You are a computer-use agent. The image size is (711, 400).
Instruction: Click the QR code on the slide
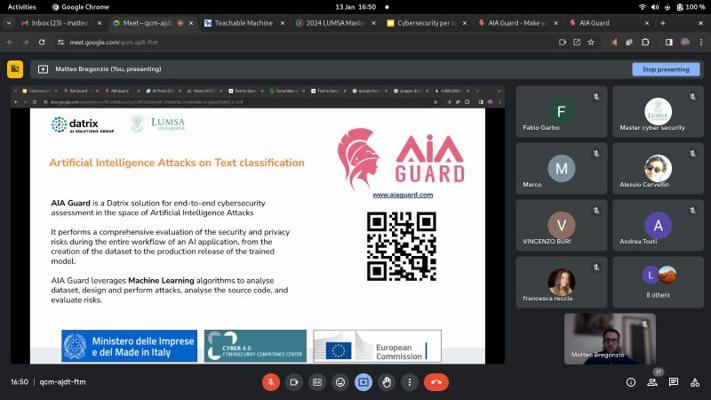pos(401,246)
